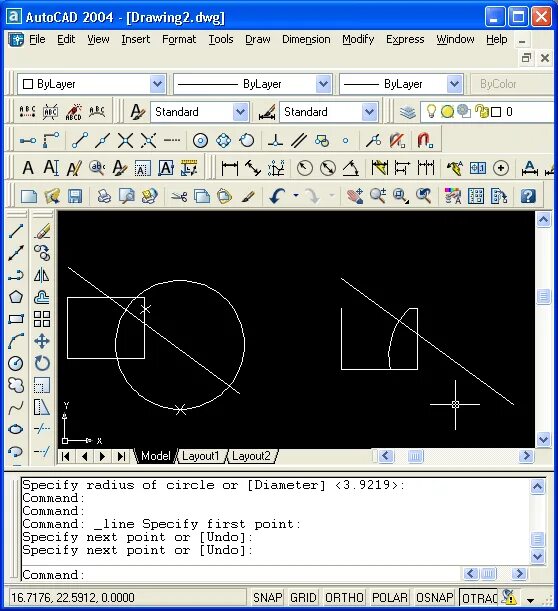
Task: Click the Snap to Center icon
Action: tap(200, 140)
